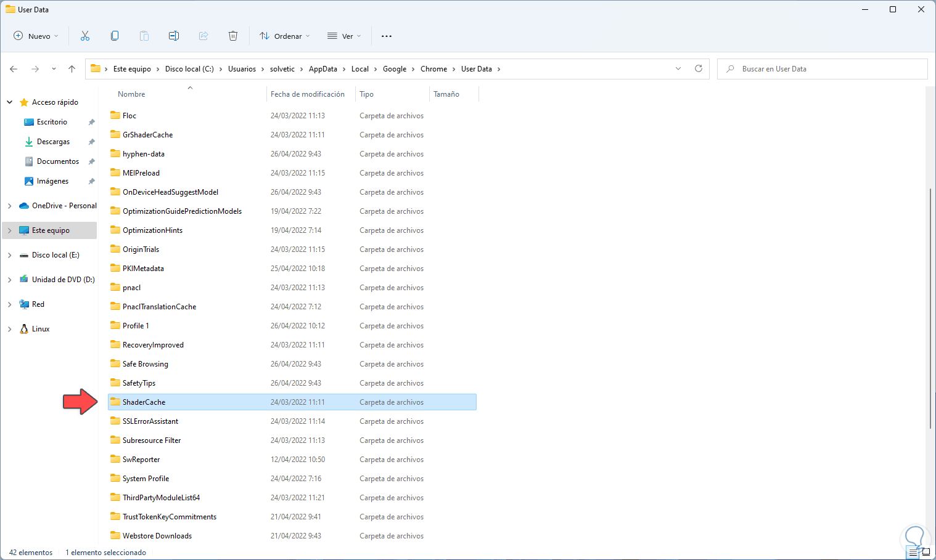Click the Delete trash icon
Viewport: 936px width, 560px height.
[x=233, y=36]
